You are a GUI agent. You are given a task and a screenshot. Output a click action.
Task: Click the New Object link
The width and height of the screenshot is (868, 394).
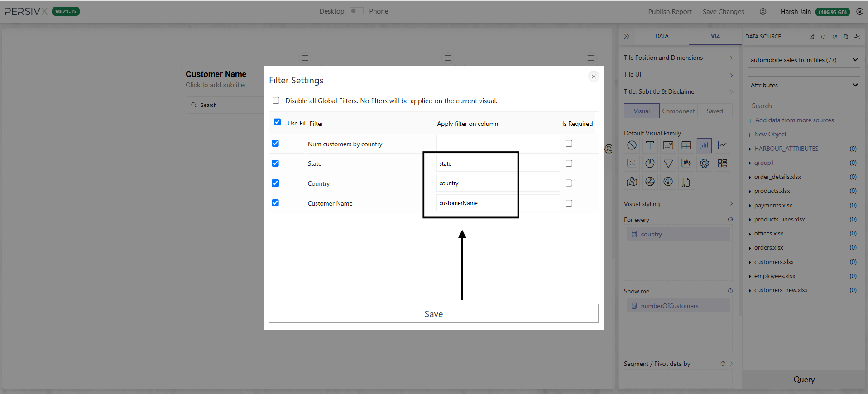[770, 134]
